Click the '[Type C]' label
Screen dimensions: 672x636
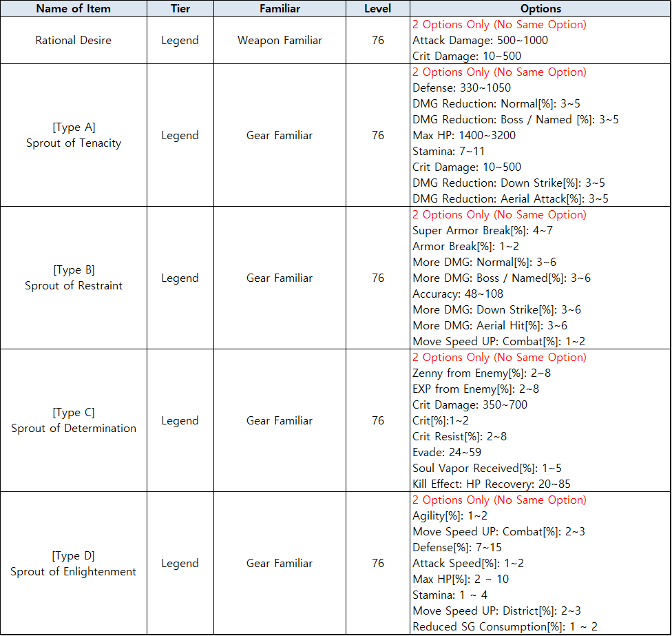(74, 413)
